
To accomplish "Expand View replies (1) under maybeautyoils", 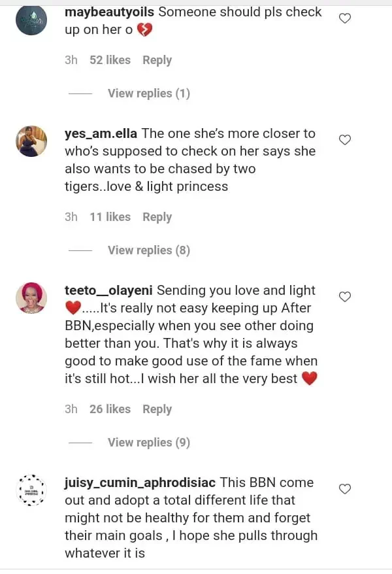I will [148, 93].
